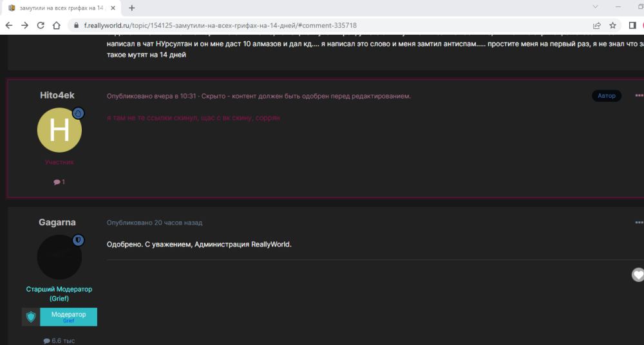Open the tab search chevron

pyautogui.click(x=595, y=6)
